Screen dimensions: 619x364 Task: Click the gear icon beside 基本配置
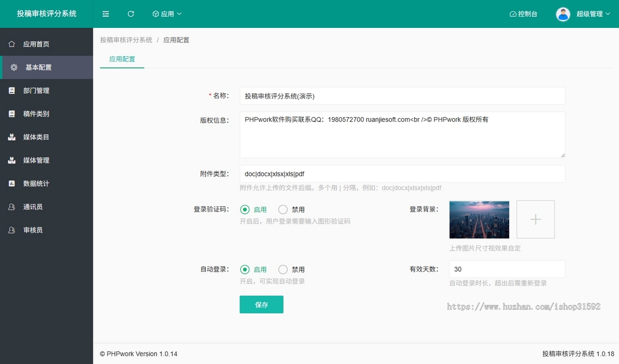(14, 68)
